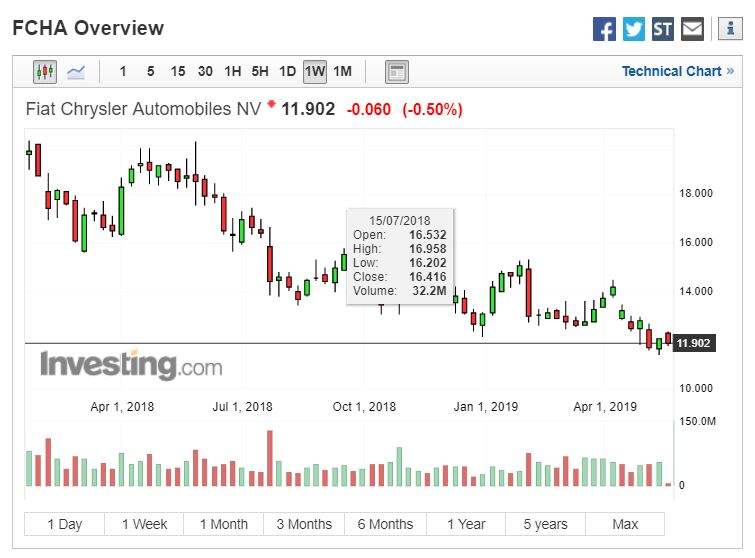
Task: Open the info icon button
Action: [730, 28]
